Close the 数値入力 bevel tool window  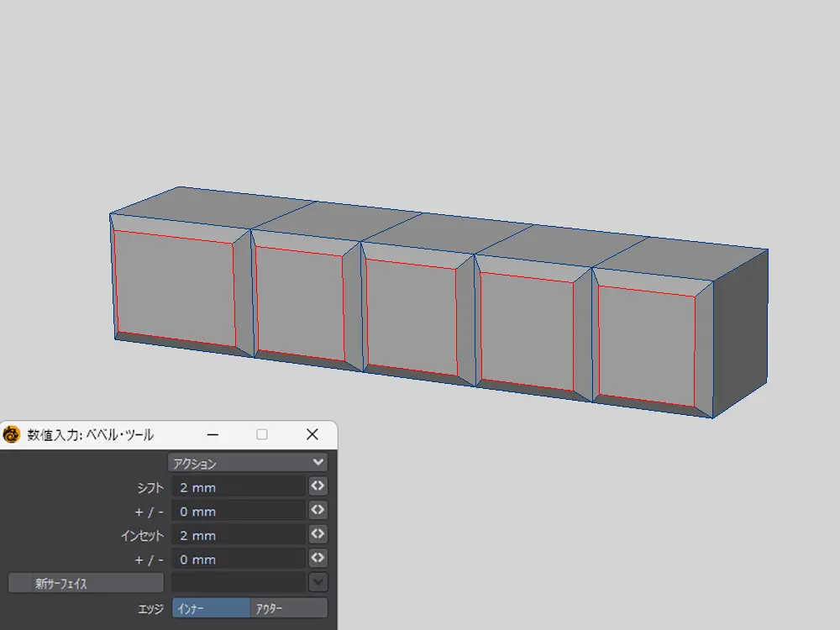[x=312, y=434]
